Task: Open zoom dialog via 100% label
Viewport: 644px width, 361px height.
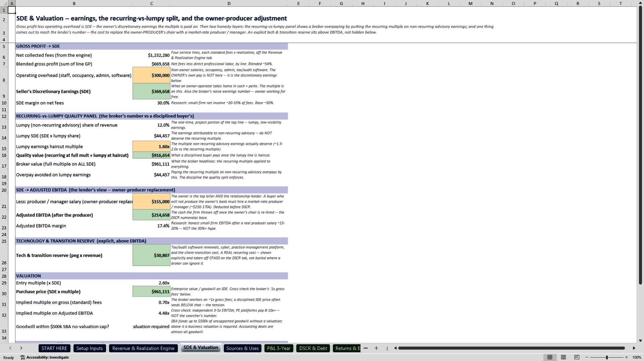Action: [x=637, y=357]
